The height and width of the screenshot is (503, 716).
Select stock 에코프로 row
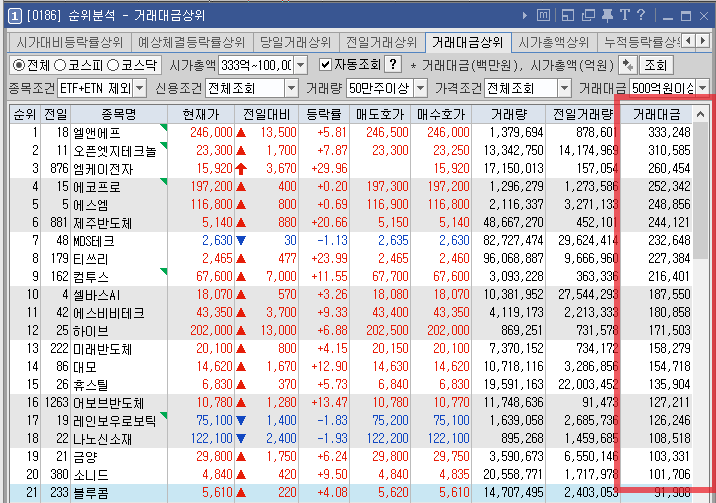pos(351,187)
